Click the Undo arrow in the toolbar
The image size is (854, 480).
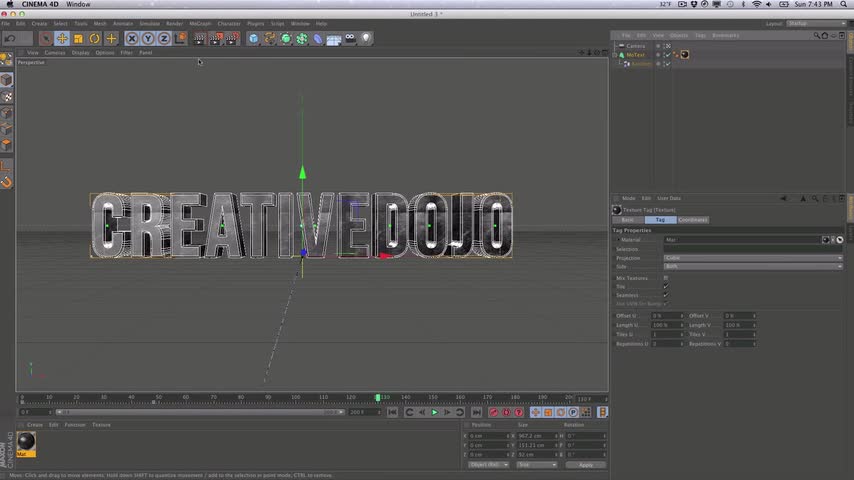(x=10, y=39)
